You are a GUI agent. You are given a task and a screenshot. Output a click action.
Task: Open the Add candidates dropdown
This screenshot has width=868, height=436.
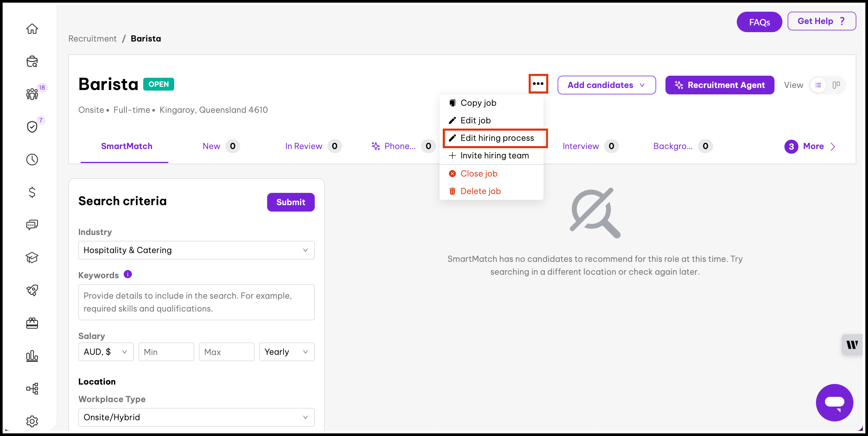coord(606,85)
